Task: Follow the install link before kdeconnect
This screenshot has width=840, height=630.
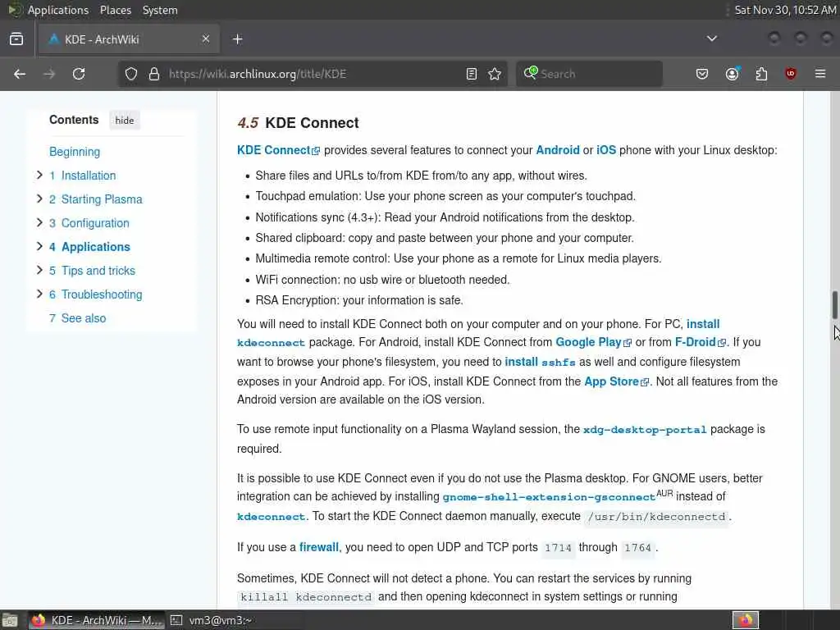Action: click(703, 324)
